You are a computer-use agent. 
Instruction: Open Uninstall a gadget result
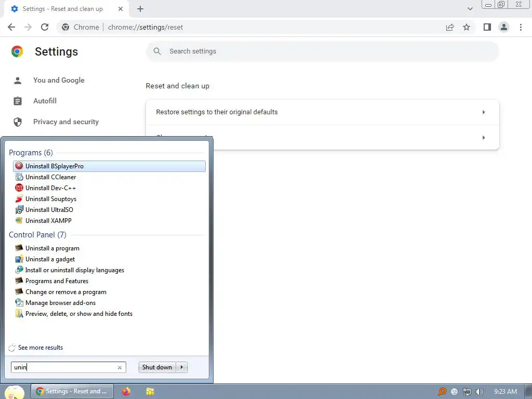point(109,259)
